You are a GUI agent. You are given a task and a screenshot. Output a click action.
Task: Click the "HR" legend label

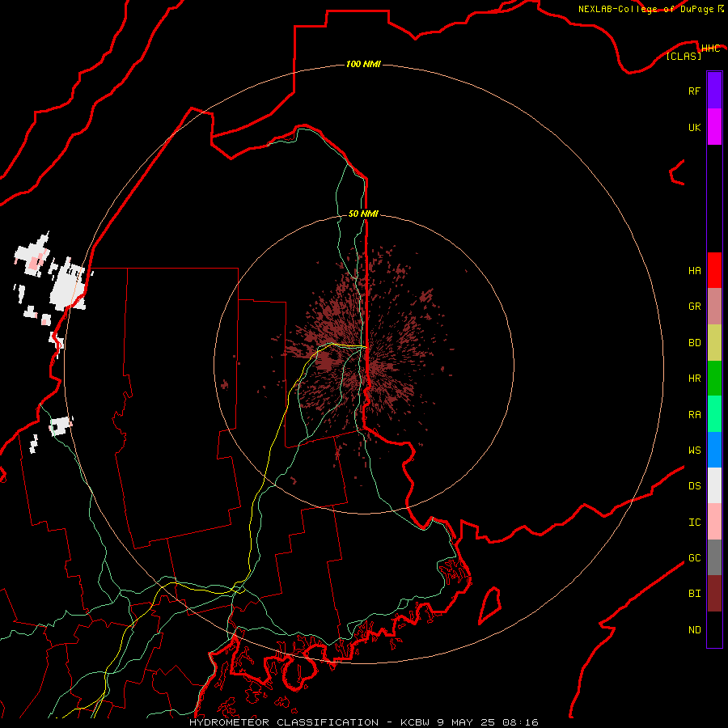[x=694, y=379]
